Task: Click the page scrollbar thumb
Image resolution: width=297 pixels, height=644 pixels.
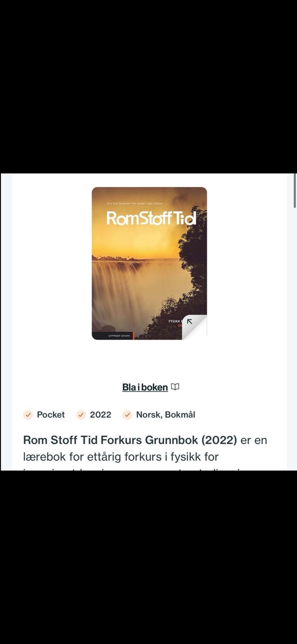Action: pyautogui.click(x=295, y=191)
